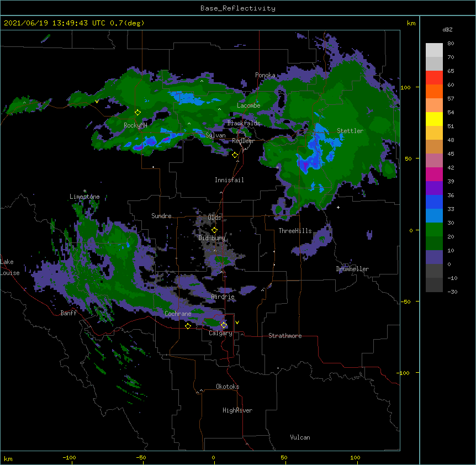Click the yellow diamond marker above Calgary label
The height and width of the screenshot is (465, 476).
pyautogui.click(x=224, y=325)
